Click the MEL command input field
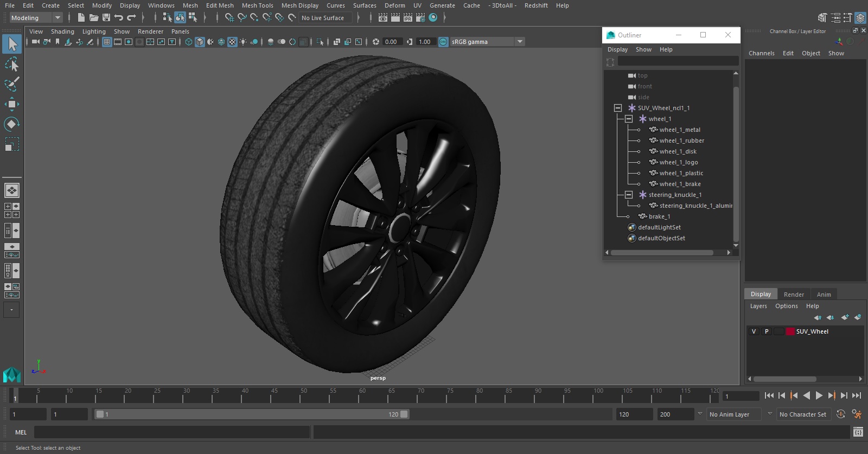 tap(172, 432)
